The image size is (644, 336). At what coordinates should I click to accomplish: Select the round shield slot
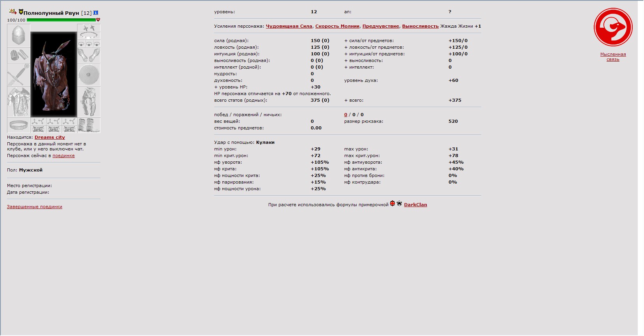click(89, 74)
